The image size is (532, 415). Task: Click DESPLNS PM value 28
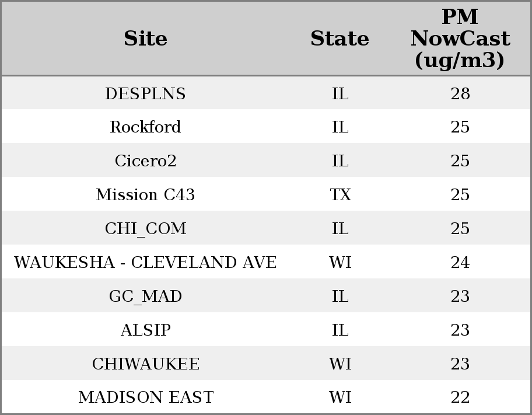click(x=460, y=94)
